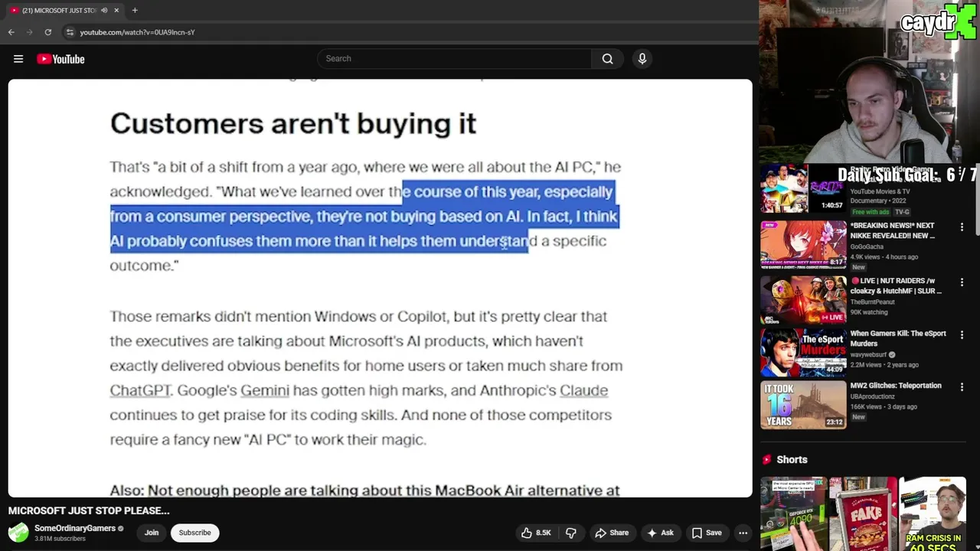Dislike the video with thumbs down
Viewport: 980px width, 551px height.
pos(570,533)
